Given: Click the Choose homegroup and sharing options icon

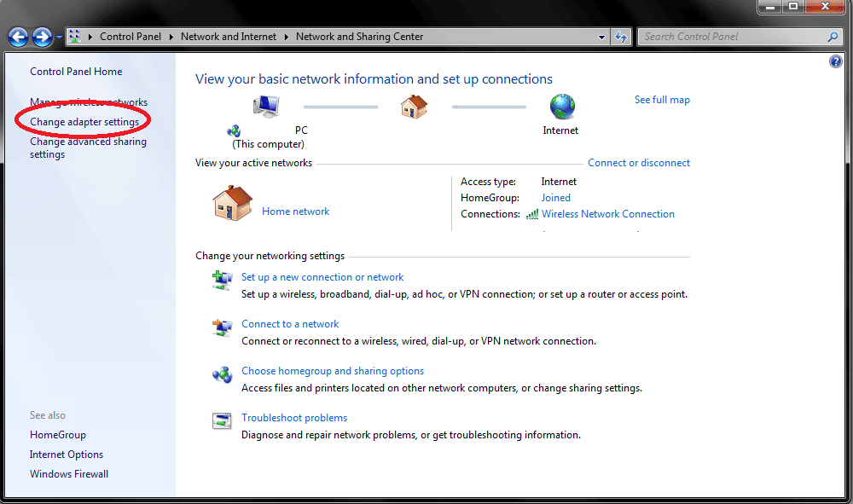Looking at the screenshot, I should (222, 374).
